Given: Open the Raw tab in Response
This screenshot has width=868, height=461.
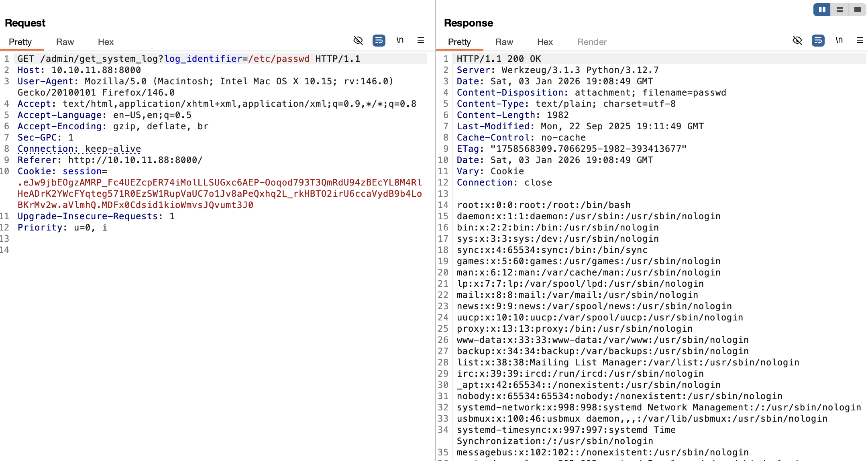Looking at the screenshot, I should (x=504, y=42).
